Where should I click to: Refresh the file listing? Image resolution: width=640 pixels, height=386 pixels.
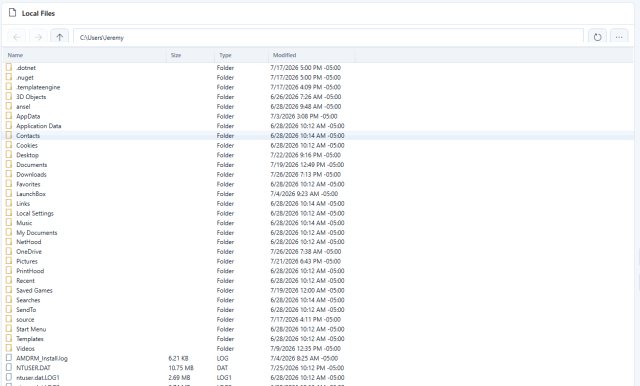pos(598,37)
